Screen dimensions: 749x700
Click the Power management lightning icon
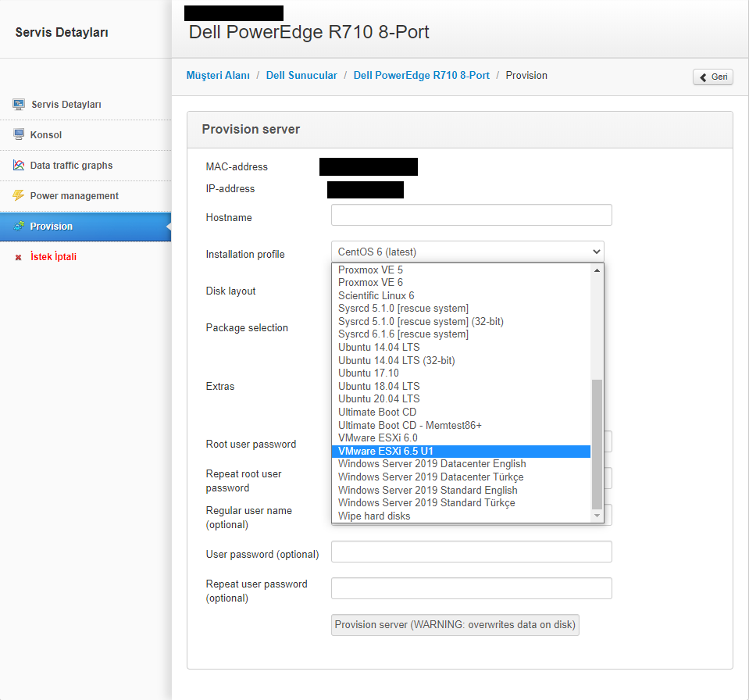coord(19,195)
